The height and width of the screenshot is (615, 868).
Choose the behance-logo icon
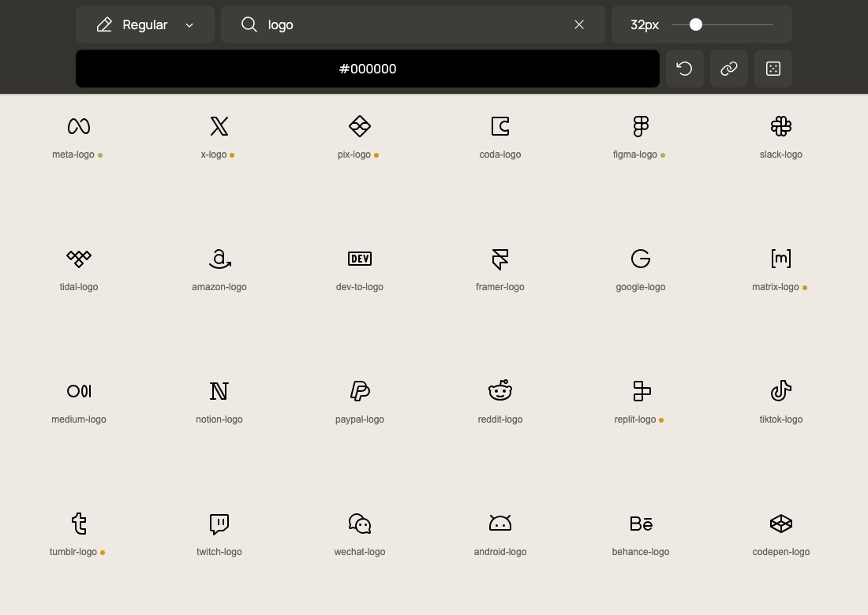(641, 524)
